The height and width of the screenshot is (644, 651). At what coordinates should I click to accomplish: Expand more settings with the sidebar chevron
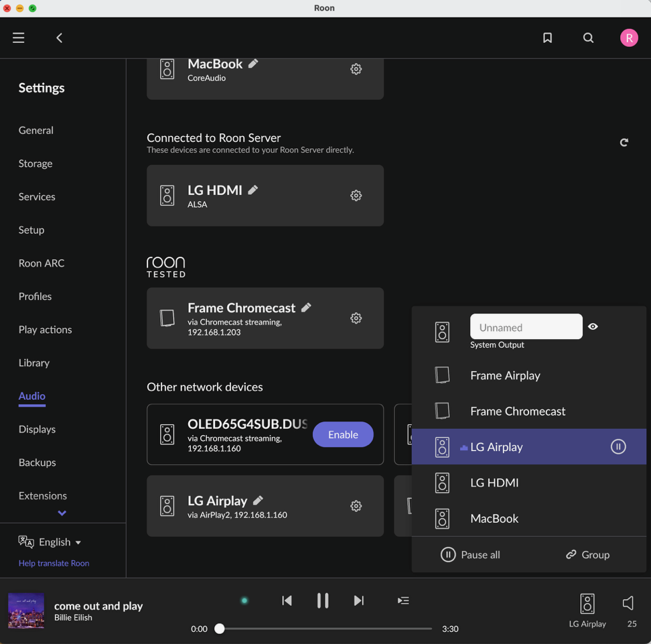tap(62, 513)
